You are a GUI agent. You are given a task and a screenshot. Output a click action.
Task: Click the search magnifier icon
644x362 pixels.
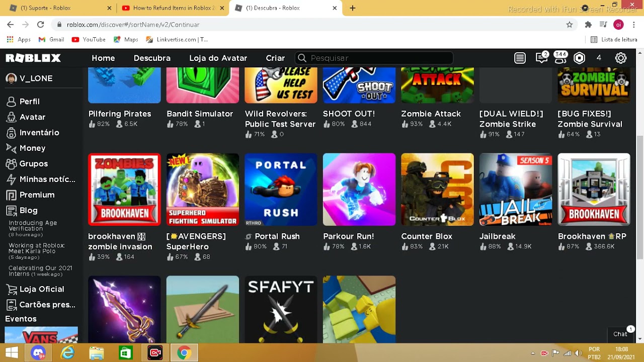pos(301,58)
